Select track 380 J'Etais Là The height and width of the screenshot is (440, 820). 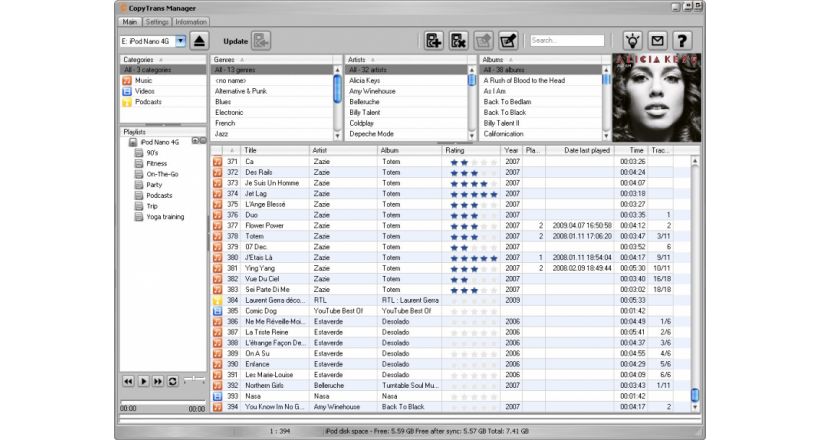[x=451, y=257]
